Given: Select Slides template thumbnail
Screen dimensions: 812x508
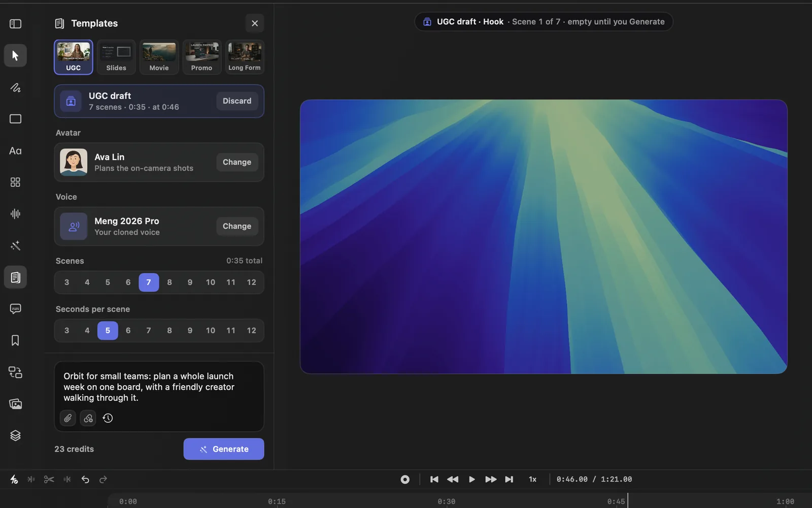Looking at the screenshot, I should point(116,57).
